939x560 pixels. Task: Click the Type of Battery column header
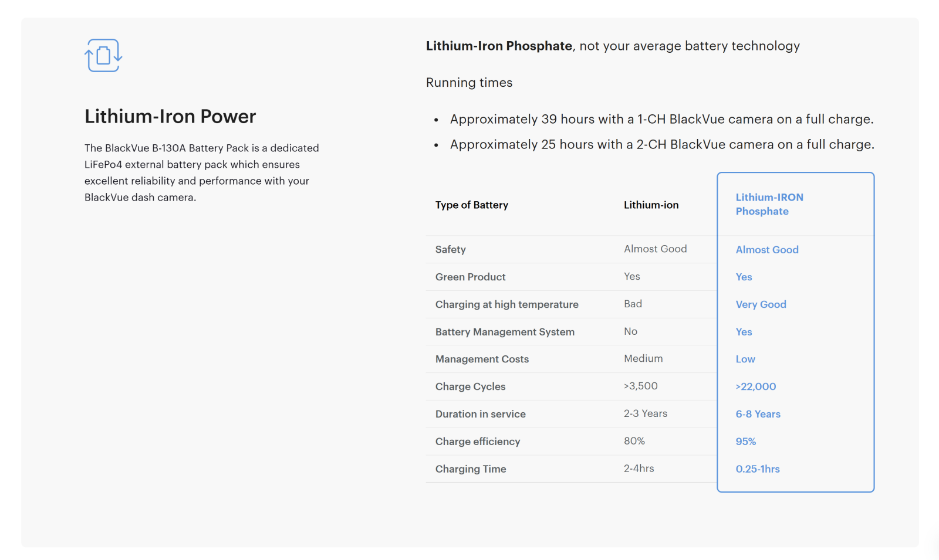click(472, 205)
